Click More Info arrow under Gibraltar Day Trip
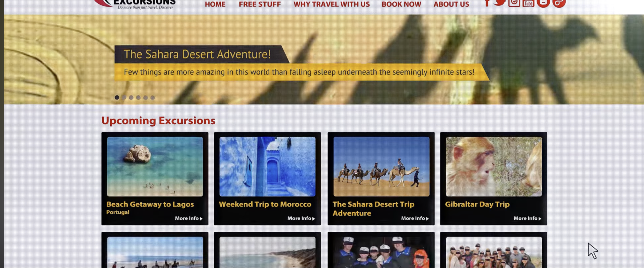Image resolution: width=644 pixels, height=268 pixels. (x=527, y=218)
